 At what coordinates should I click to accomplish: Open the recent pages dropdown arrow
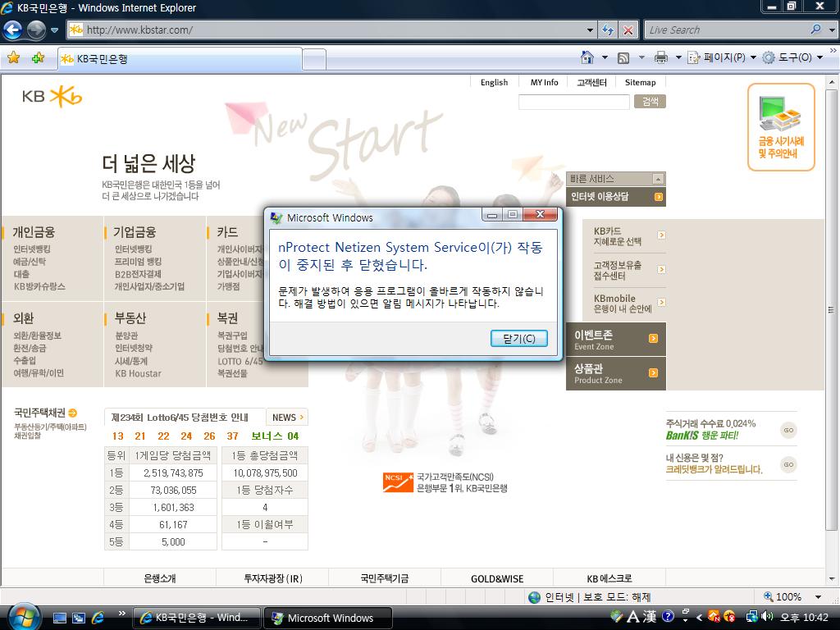54,30
